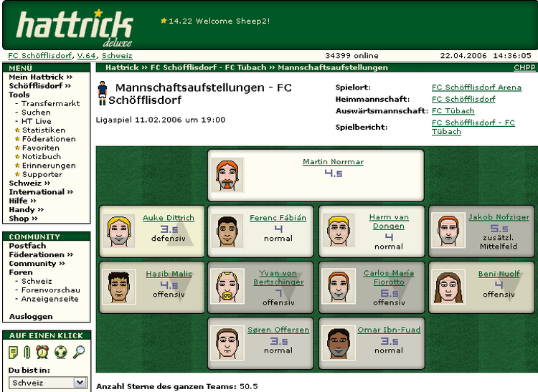
Task: Click Auke Dittrich's face portrait
Action: click(119, 231)
